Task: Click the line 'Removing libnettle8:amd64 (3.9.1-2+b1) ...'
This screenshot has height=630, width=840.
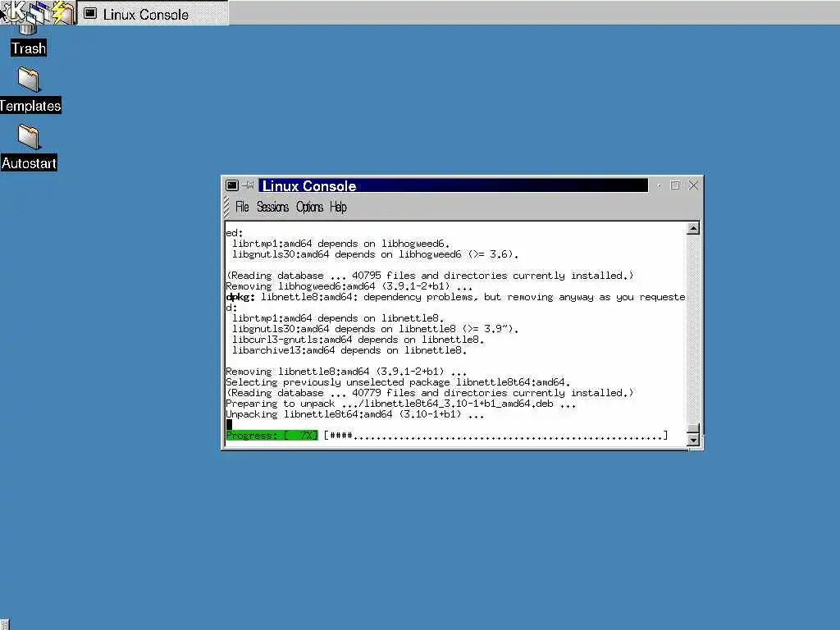Action: (346, 372)
